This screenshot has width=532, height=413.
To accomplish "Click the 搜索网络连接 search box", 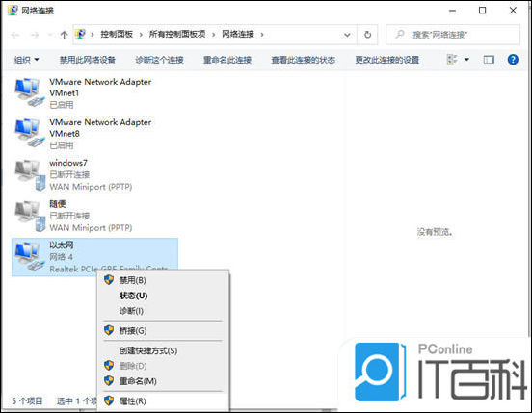I will point(453,35).
